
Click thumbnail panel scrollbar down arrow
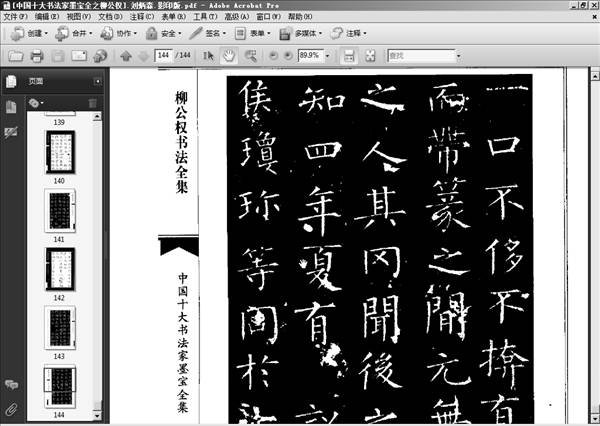click(x=97, y=415)
